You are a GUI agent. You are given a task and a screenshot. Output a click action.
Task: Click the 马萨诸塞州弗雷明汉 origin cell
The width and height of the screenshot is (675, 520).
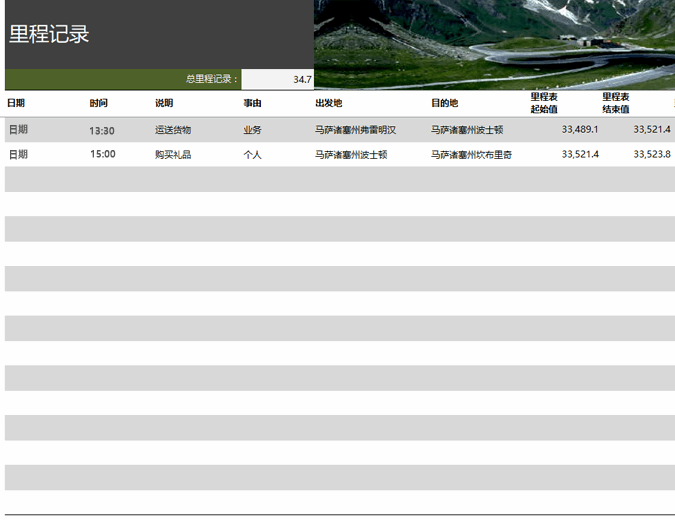point(356,130)
